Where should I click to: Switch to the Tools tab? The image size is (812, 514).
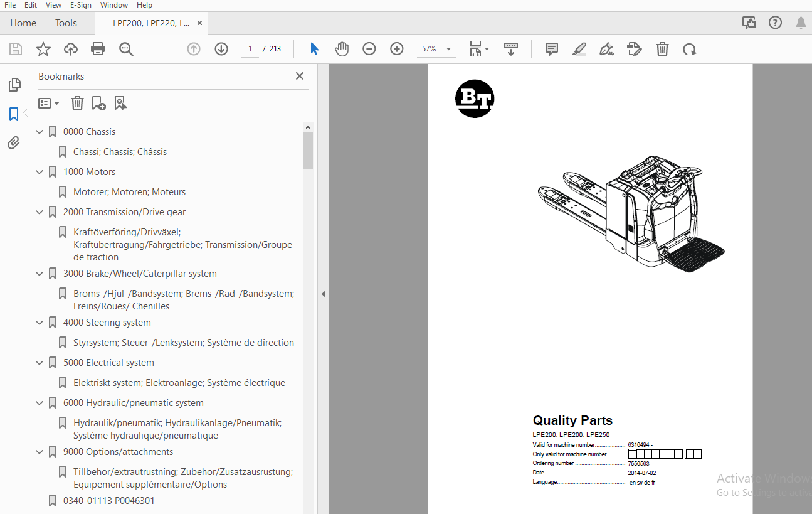click(66, 23)
